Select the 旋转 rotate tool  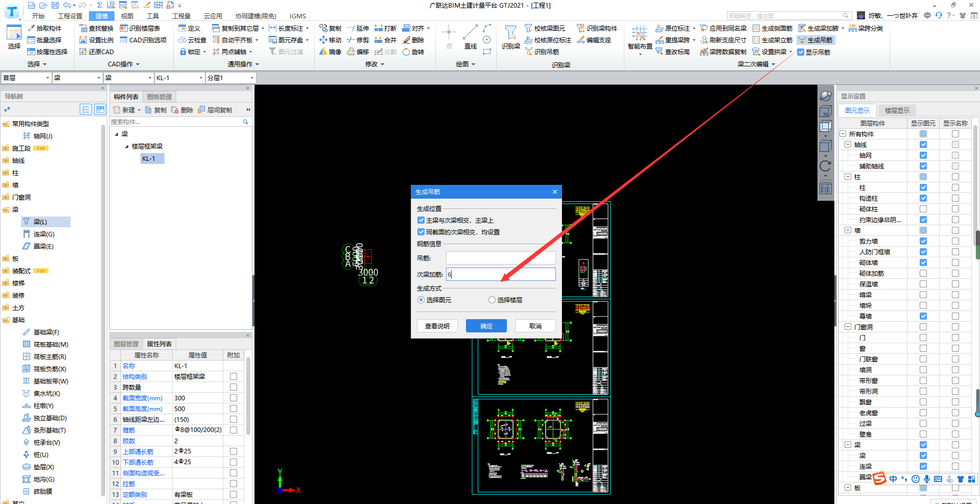[x=413, y=52]
